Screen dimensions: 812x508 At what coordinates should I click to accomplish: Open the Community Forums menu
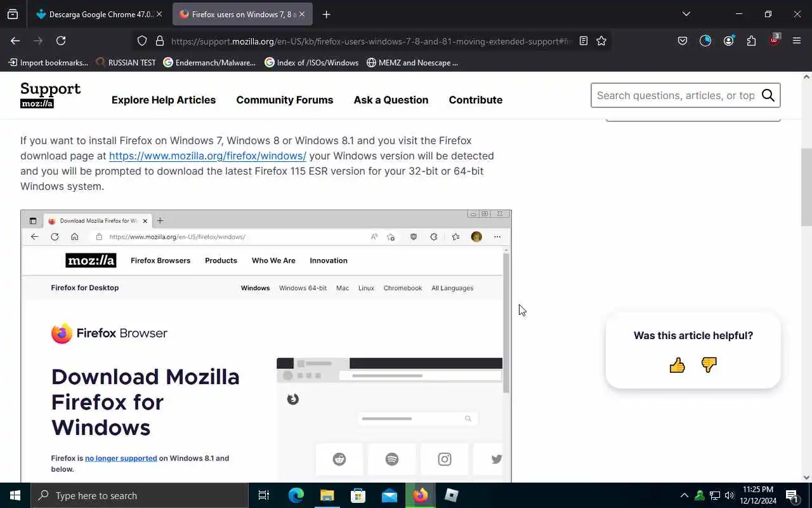pyautogui.click(x=285, y=100)
